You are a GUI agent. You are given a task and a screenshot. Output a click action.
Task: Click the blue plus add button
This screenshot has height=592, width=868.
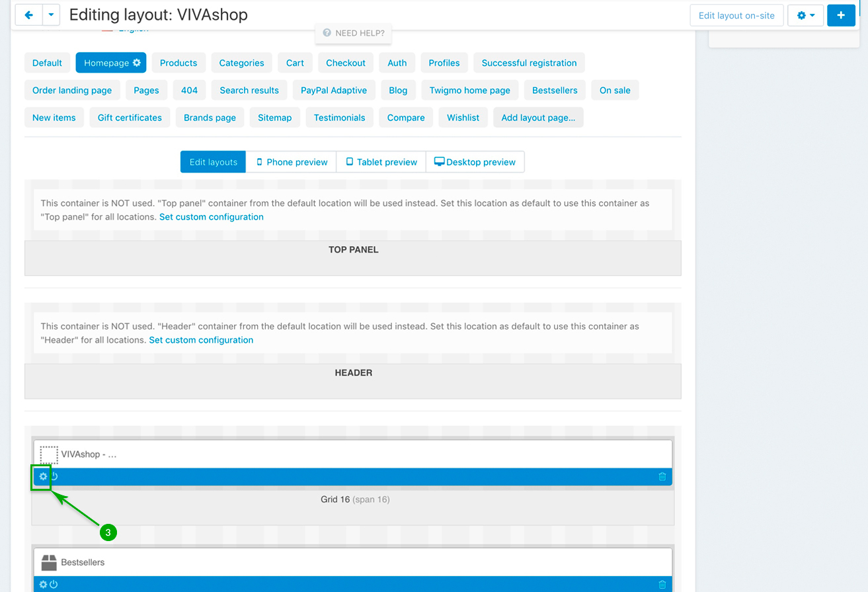[840, 15]
